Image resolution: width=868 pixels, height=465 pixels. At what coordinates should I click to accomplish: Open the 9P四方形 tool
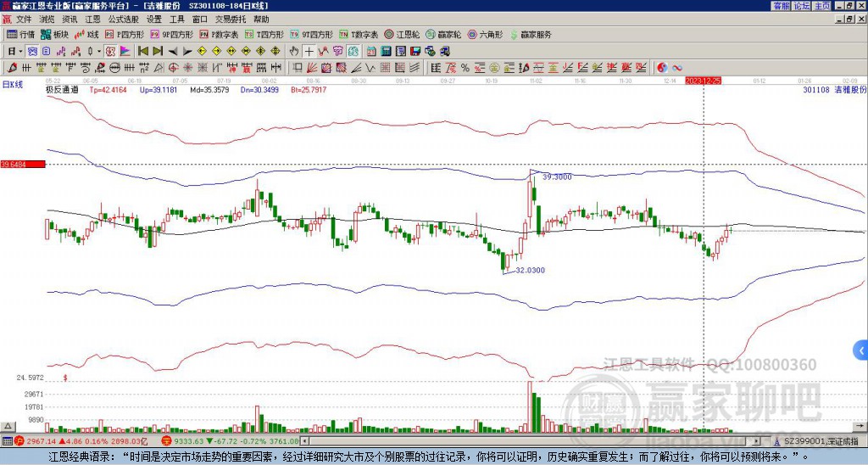pyautogui.click(x=172, y=34)
